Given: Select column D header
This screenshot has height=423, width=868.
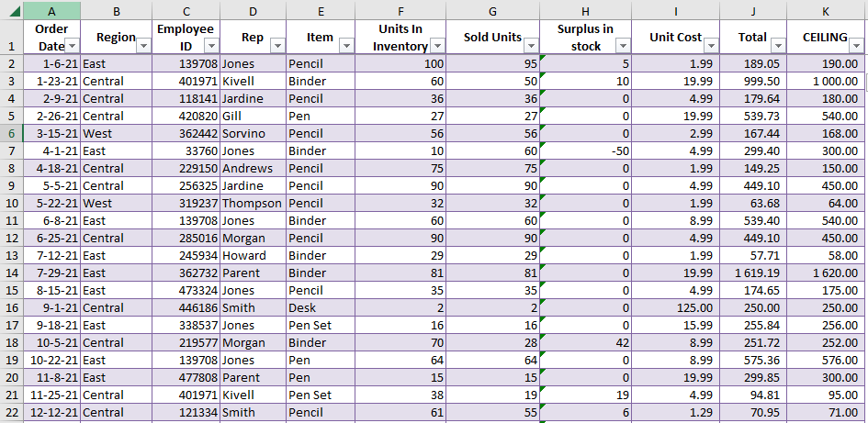Looking at the screenshot, I should point(253,11).
